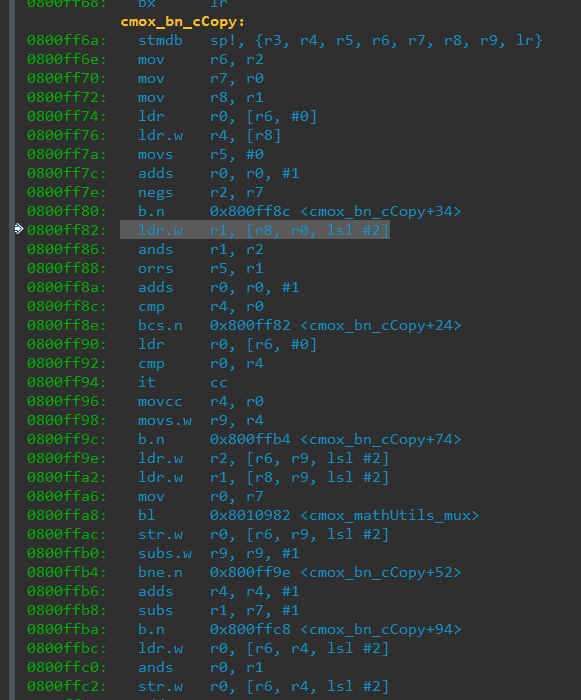Click address 0800ff7c

67,173
